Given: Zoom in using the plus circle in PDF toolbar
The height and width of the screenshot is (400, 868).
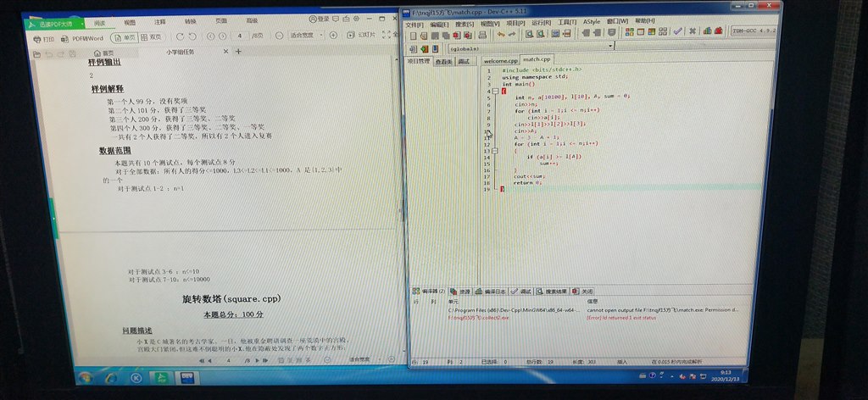Looking at the screenshot, I should pos(332,35).
